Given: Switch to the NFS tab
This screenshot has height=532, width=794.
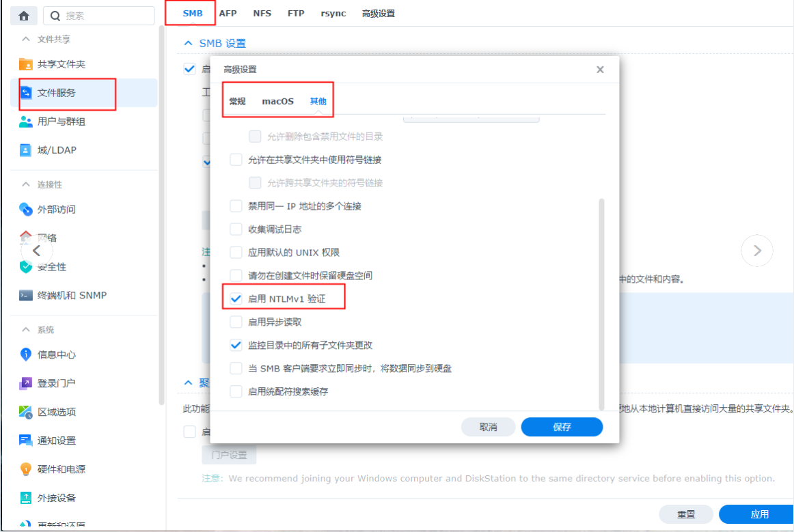Looking at the screenshot, I should [x=262, y=14].
